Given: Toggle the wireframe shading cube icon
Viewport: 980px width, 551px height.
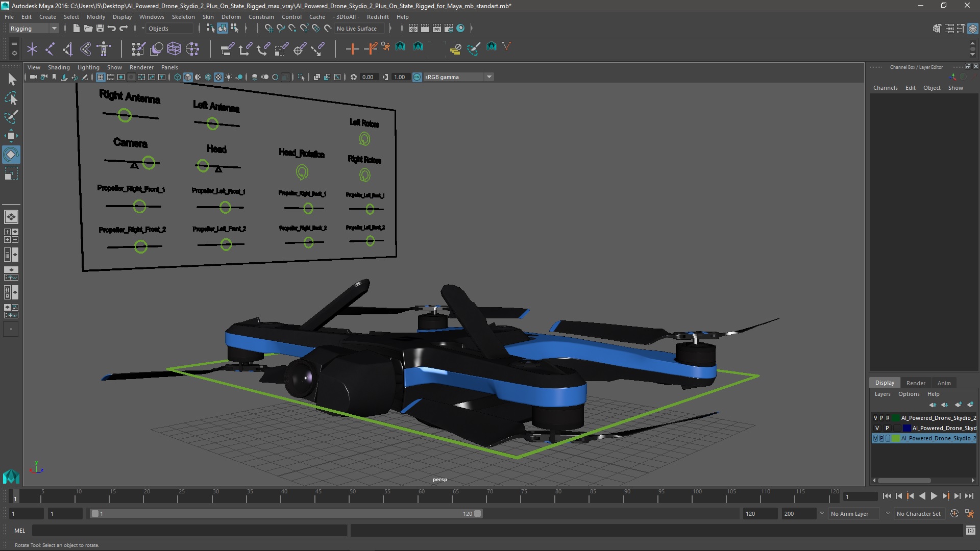Looking at the screenshot, I should [x=178, y=77].
